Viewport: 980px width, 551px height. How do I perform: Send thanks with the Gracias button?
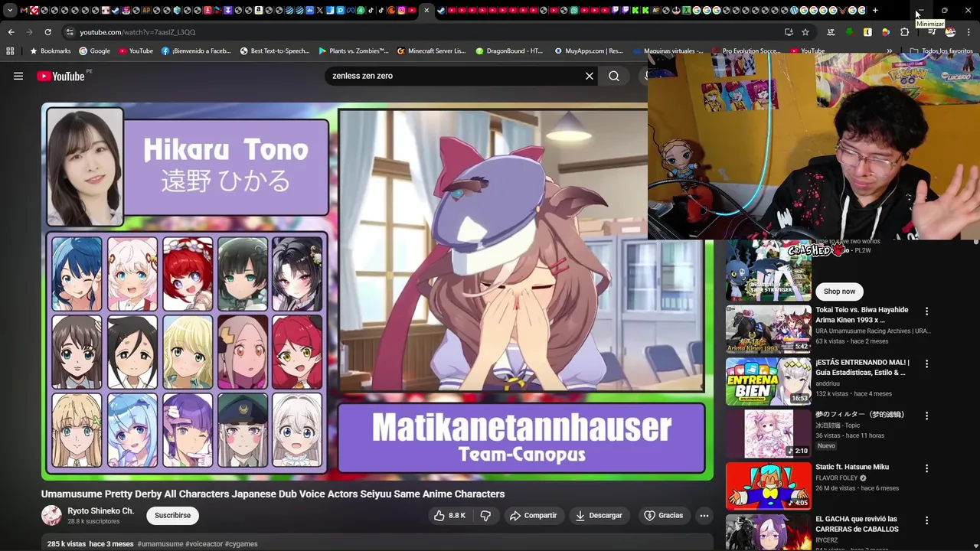pyautogui.click(x=663, y=516)
